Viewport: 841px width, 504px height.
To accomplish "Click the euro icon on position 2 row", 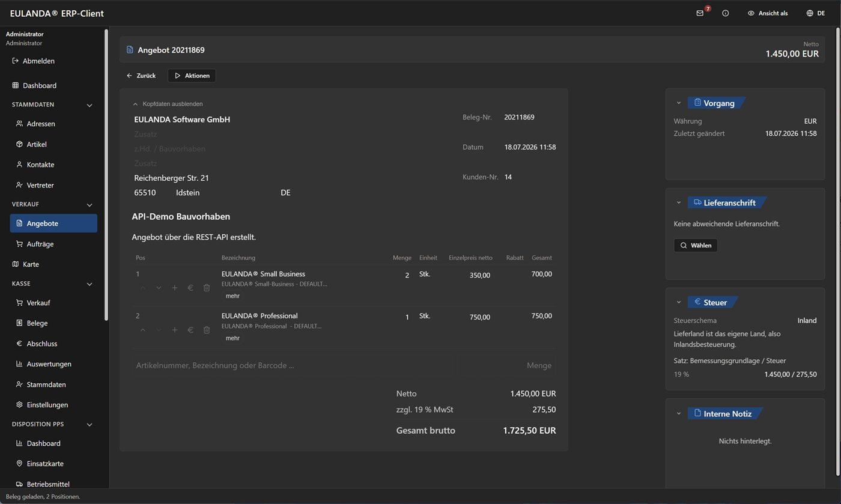I will pos(190,330).
